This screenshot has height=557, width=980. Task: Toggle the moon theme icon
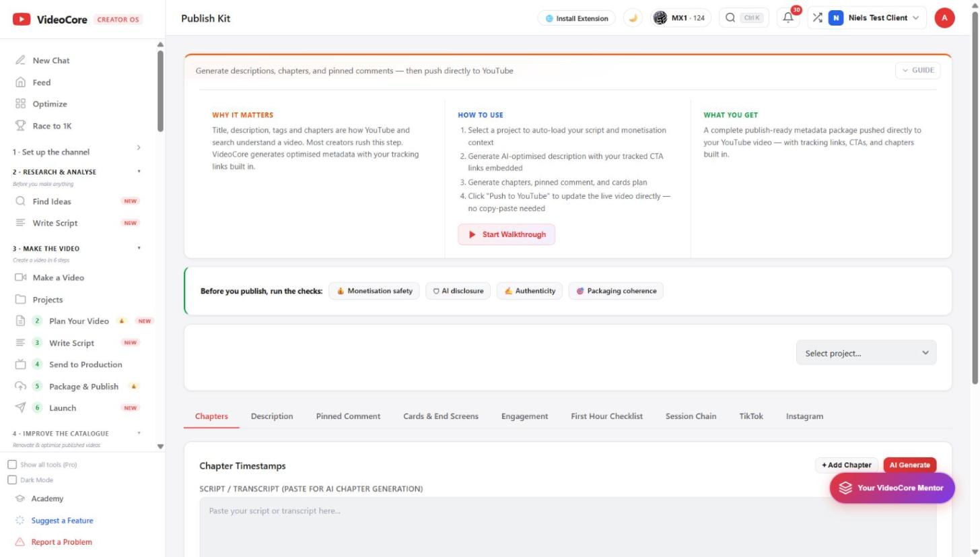click(x=633, y=18)
